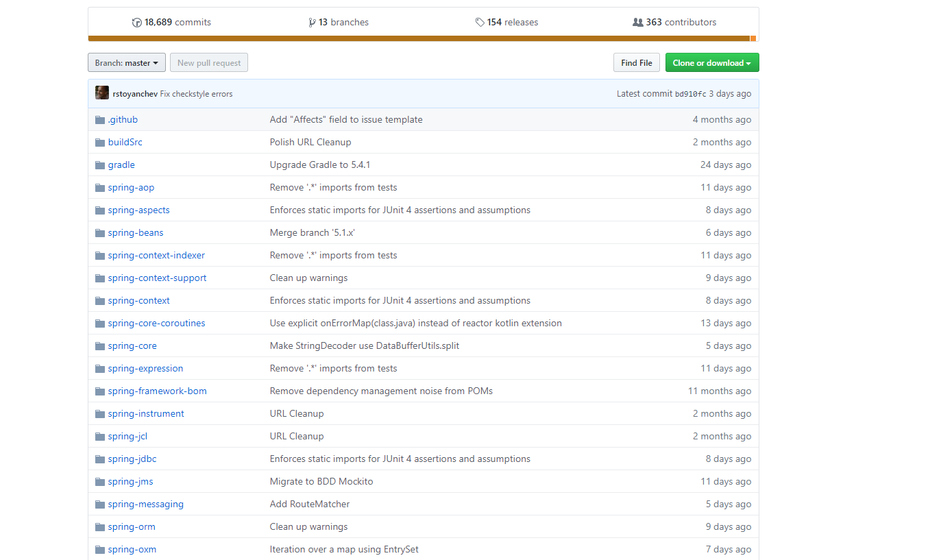Click the spring-framework-bom folder icon
The image size is (941, 560).
click(100, 391)
